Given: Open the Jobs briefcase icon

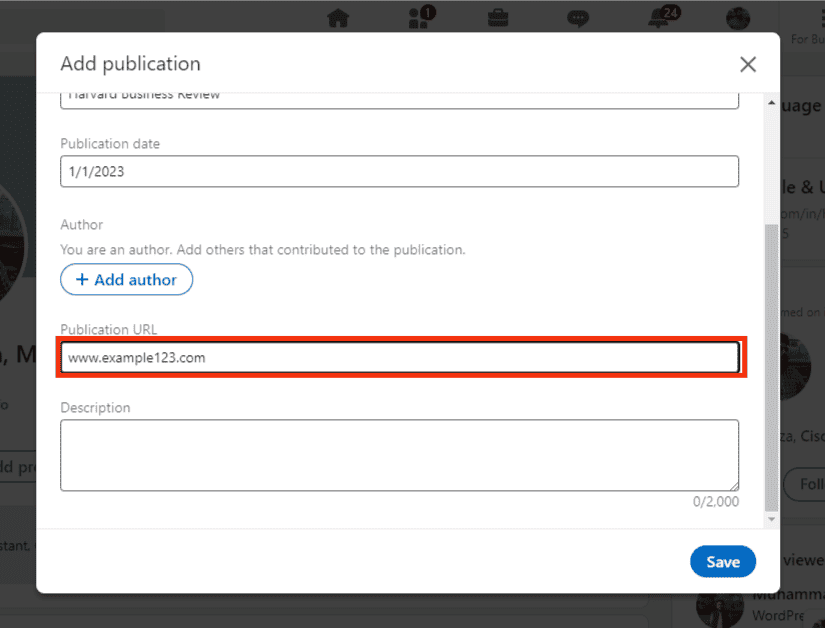Looking at the screenshot, I should pyautogui.click(x=497, y=18).
